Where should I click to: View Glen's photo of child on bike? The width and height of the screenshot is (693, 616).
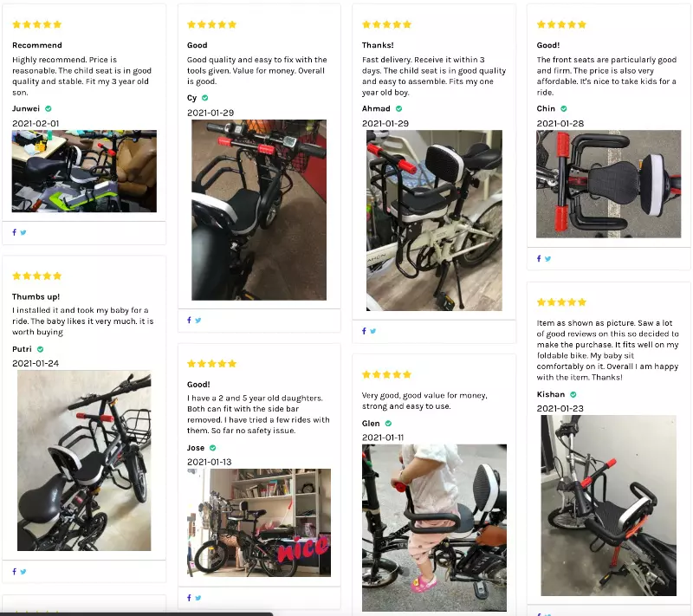(434, 528)
